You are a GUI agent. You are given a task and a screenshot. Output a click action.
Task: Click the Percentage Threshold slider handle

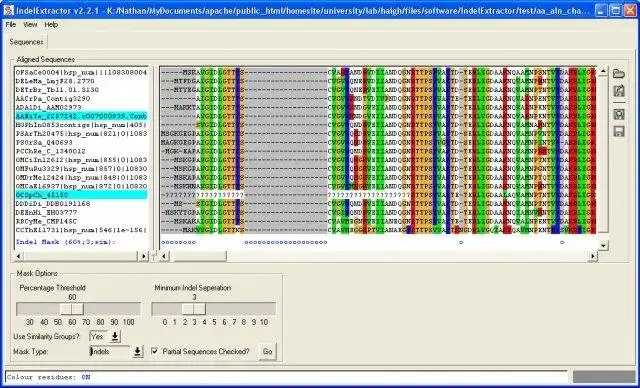tap(72, 309)
